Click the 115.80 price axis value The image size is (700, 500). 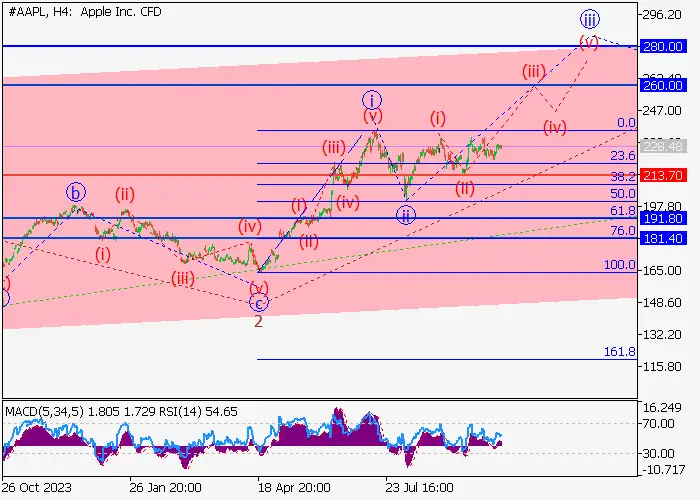click(662, 367)
